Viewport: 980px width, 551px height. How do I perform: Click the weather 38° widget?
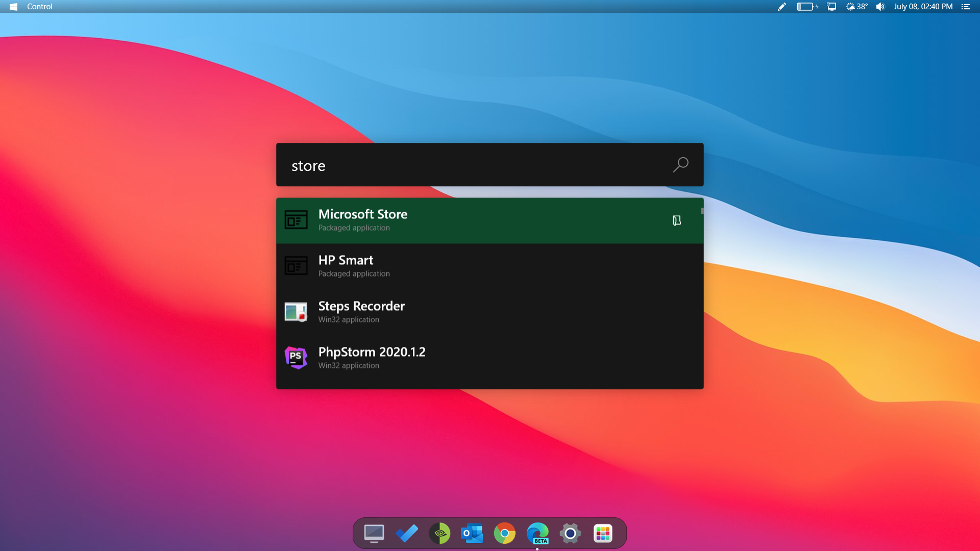857,7
